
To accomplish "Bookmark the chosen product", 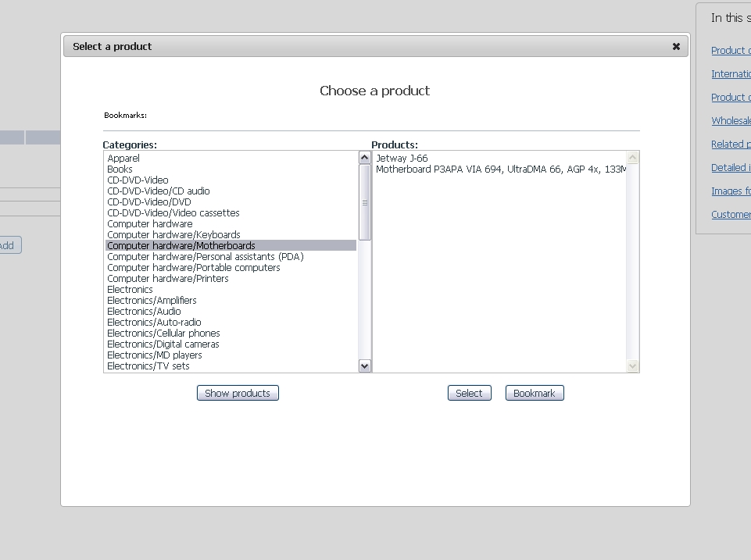I will coord(534,394).
